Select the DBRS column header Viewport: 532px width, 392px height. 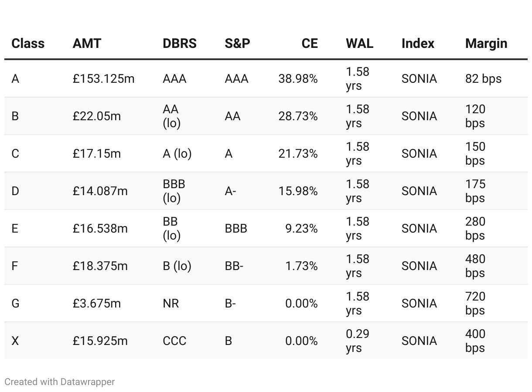[x=180, y=44]
